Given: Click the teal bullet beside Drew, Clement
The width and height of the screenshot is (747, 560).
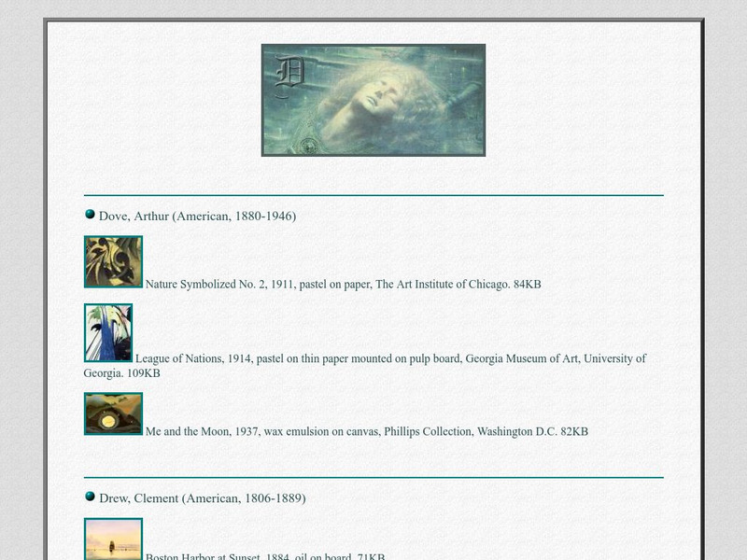Looking at the screenshot, I should (90, 497).
